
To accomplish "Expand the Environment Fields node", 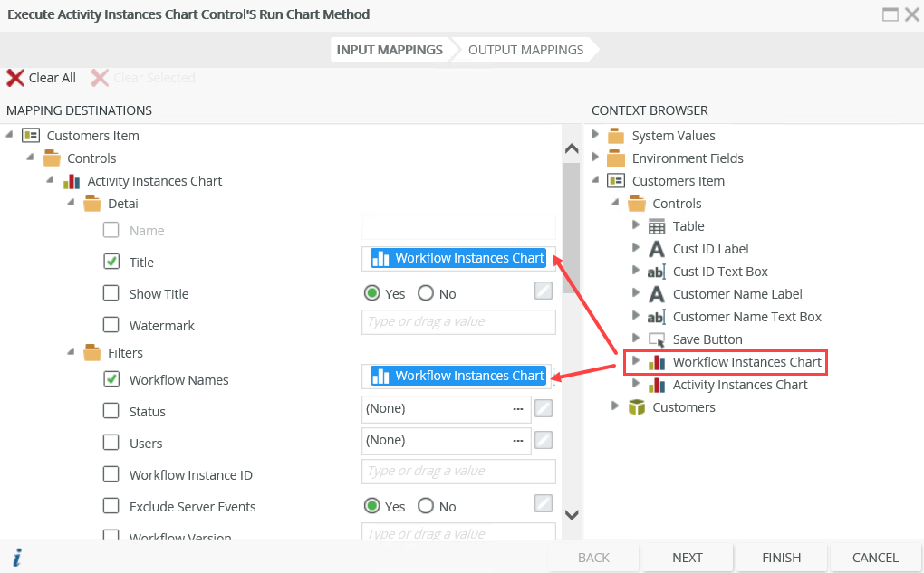I will coord(596,158).
